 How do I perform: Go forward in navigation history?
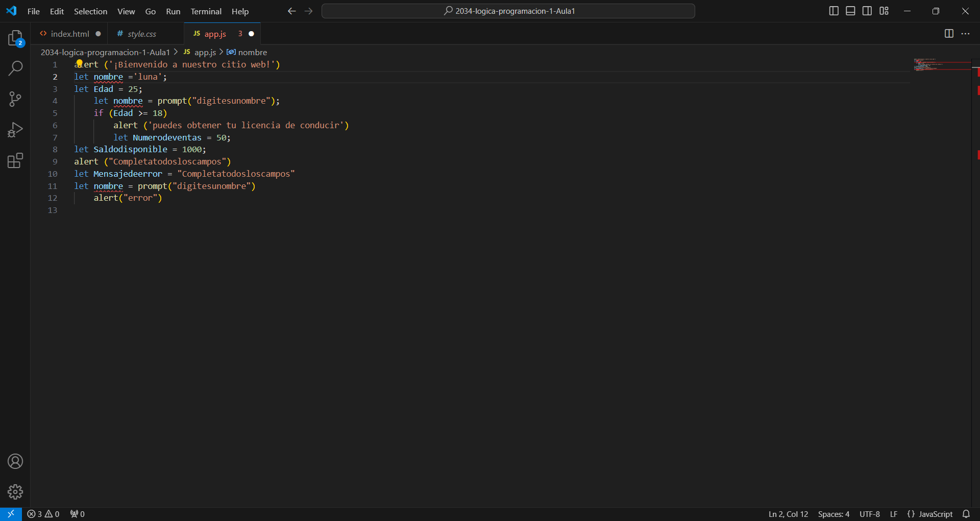(308, 11)
